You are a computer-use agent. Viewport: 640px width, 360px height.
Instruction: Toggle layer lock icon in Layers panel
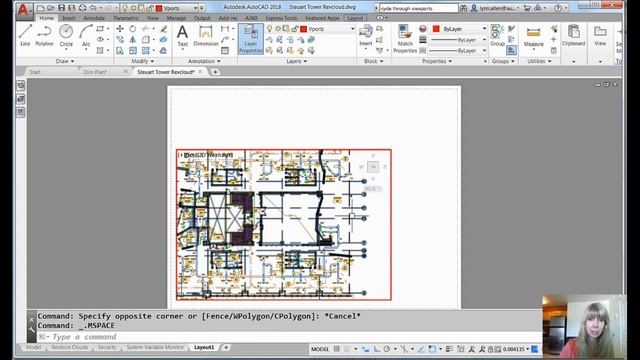tap(294, 29)
